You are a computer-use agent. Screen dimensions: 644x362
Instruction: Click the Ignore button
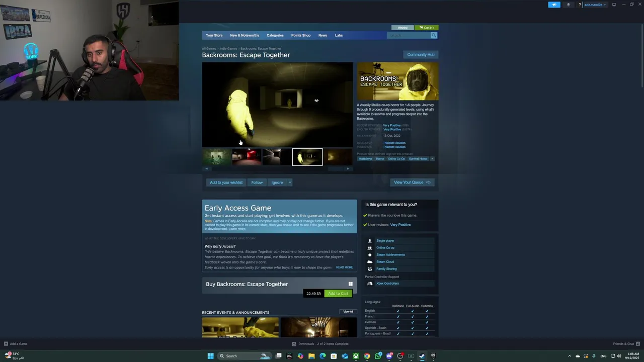277,183
